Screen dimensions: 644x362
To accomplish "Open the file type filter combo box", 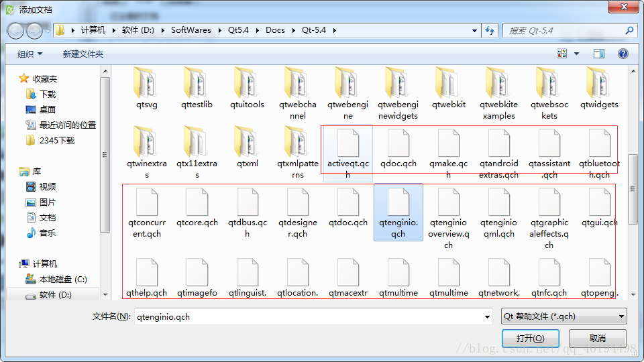I will tap(563, 316).
